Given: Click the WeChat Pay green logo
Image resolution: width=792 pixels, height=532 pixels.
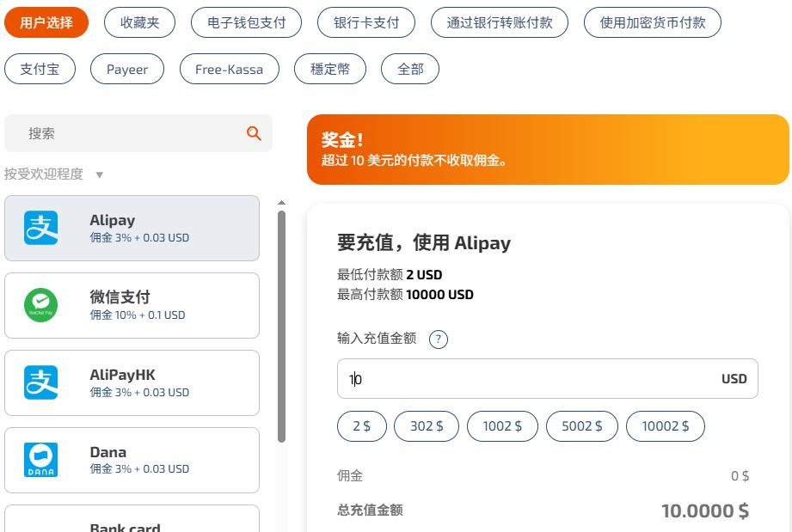Looking at the screenshot, I should click(41, 305).
